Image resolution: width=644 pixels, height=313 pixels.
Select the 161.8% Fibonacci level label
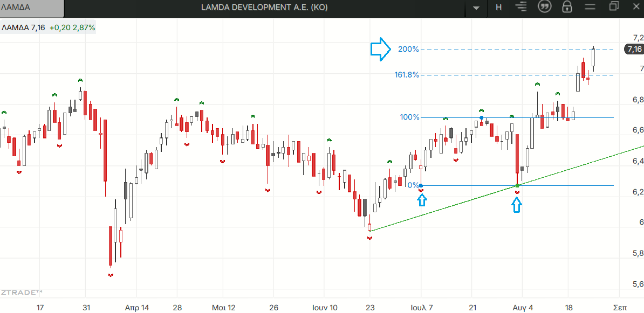coord(407,75)
